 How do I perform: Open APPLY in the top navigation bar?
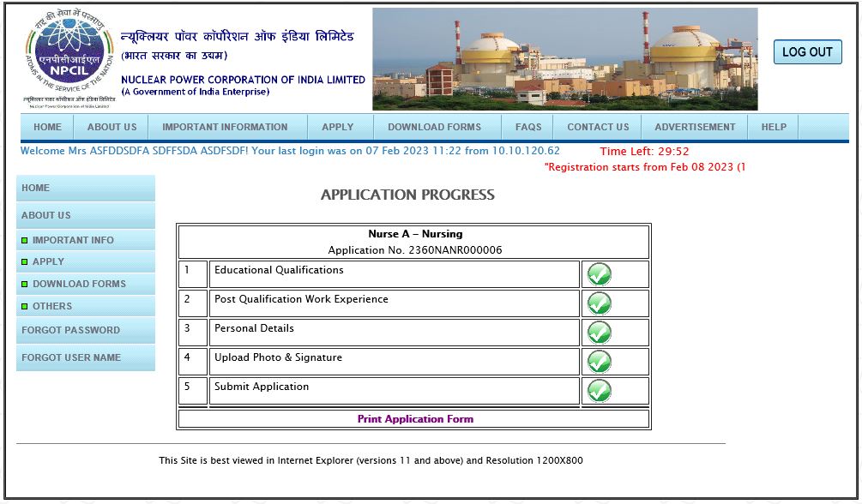[x=338, y=127]
